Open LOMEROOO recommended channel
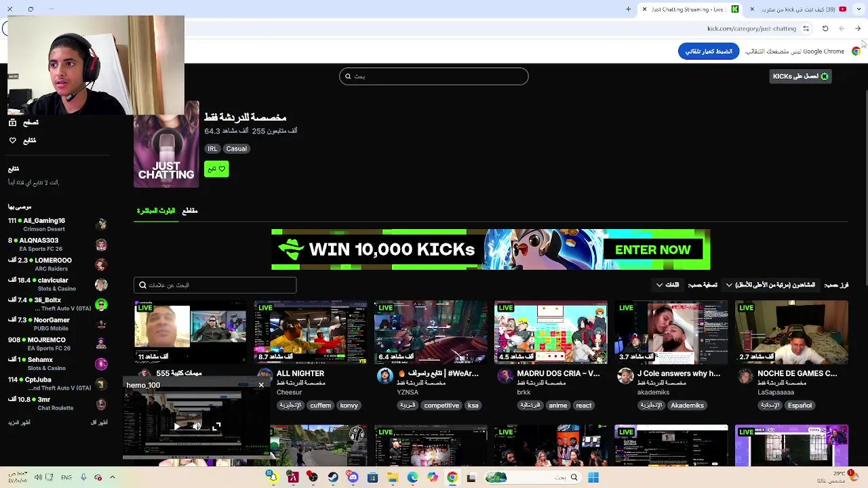868x488 pixels. point(58,264)
